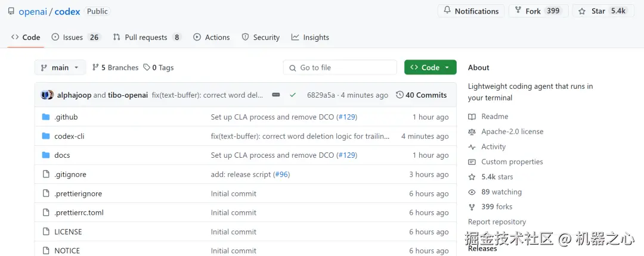This screenshot has width=644, height=256.
Task: Open the LICENSE file
Action: click(68, 232)
